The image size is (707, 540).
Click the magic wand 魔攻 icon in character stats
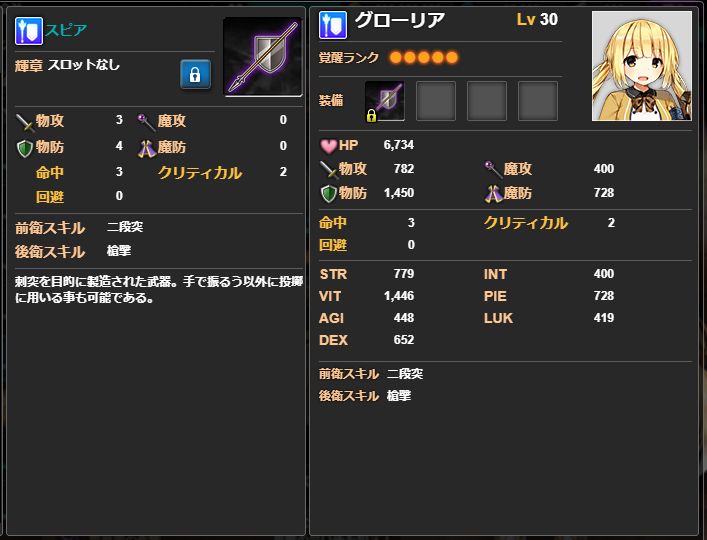pos(493,169)
